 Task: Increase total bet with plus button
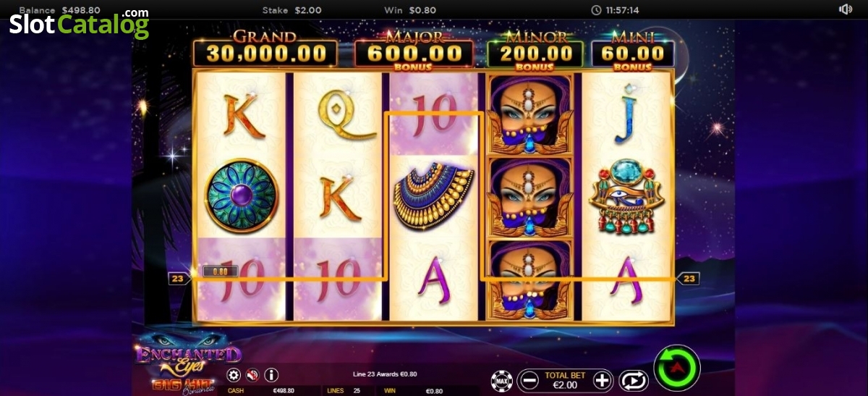[603, 379]
